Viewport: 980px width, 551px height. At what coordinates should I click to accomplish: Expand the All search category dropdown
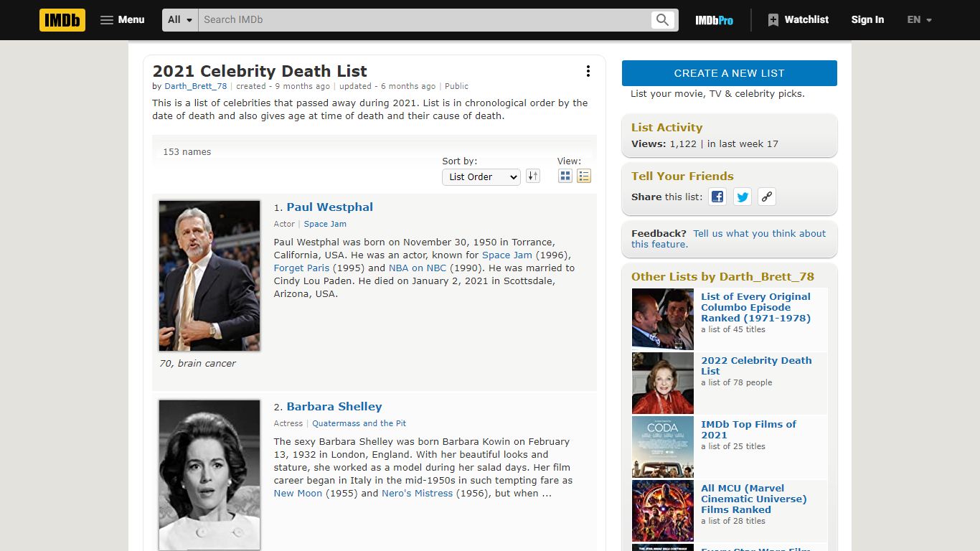coord(181,20)
